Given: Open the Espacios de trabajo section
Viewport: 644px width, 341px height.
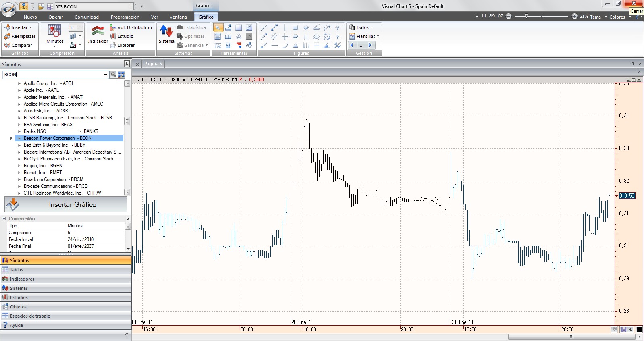Looking at the screenshot, I should click(66, 316).
